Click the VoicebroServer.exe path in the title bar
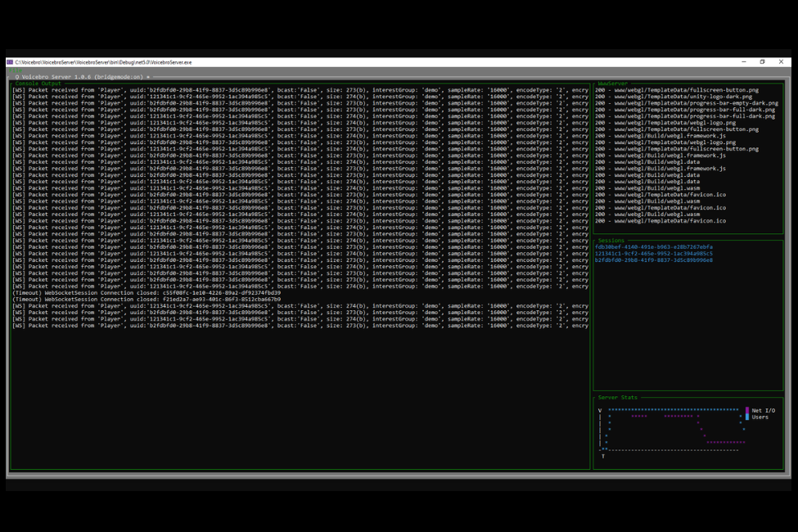 pyautogui.click(x=103, y=62)
